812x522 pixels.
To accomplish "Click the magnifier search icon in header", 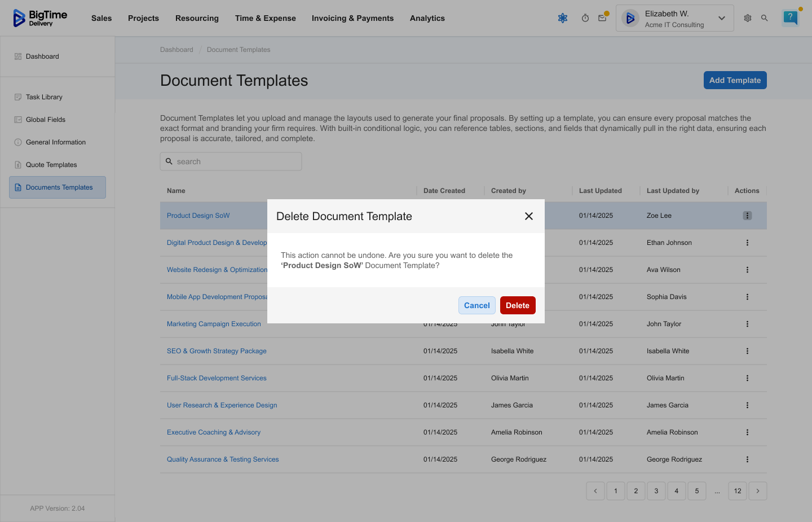I will tap(765, 18).
